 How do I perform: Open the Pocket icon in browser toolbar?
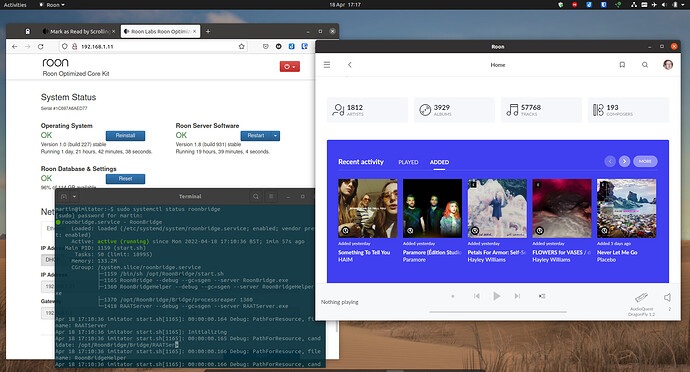[x=265, y=46]
